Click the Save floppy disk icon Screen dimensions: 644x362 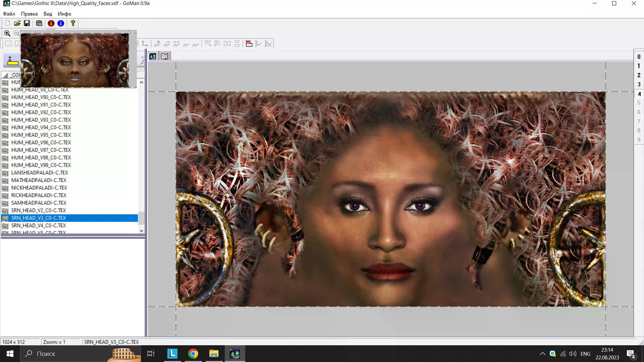[27, 23]
